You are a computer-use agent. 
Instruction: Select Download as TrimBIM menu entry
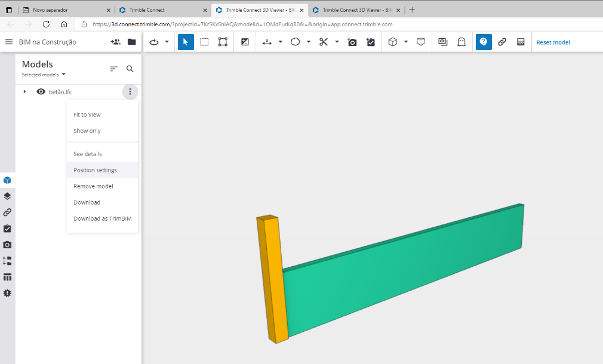pos(102,218)
